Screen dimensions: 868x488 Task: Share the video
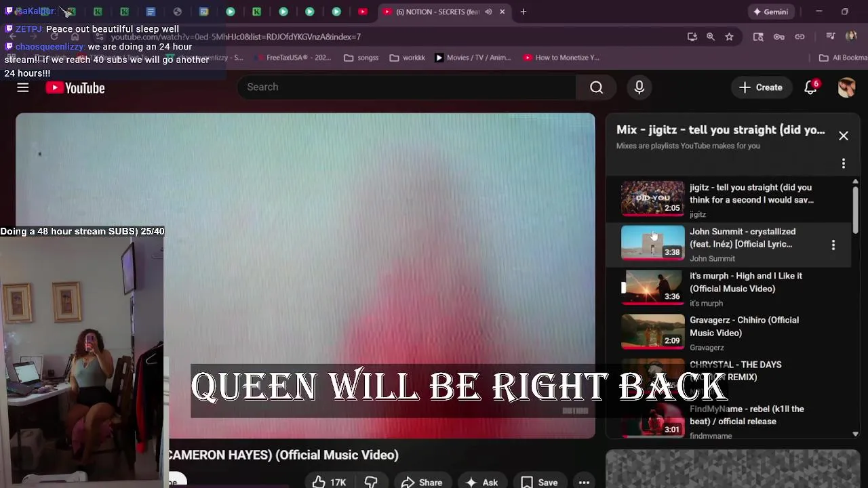(422, 482)
